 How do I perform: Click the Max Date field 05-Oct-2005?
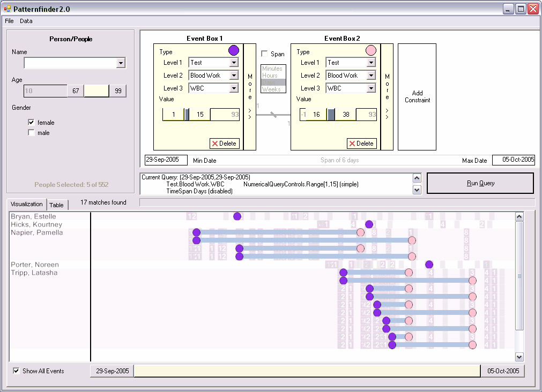pyautogui.click(x=514, y=160)
